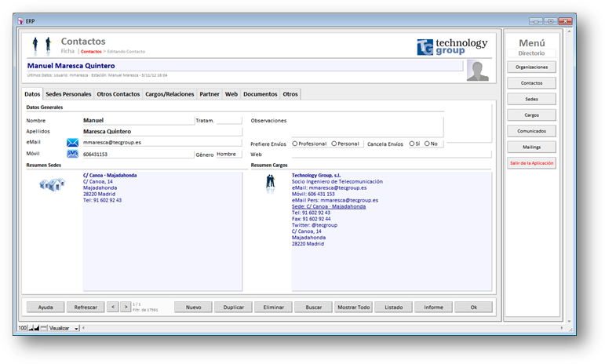Click the Contactos silhouettes header icon
The image size is (605, 364).
(42, 45)
